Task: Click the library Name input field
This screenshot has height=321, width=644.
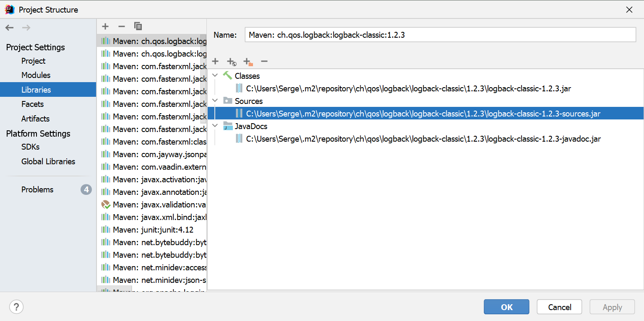Action: [440, 35]
